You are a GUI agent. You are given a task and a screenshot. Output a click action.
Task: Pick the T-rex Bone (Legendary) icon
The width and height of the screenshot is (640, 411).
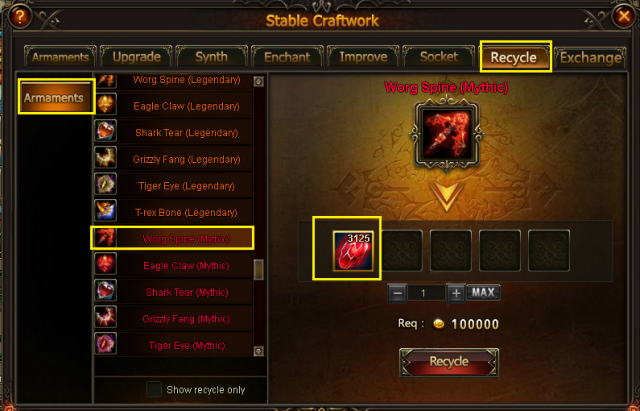106,210
